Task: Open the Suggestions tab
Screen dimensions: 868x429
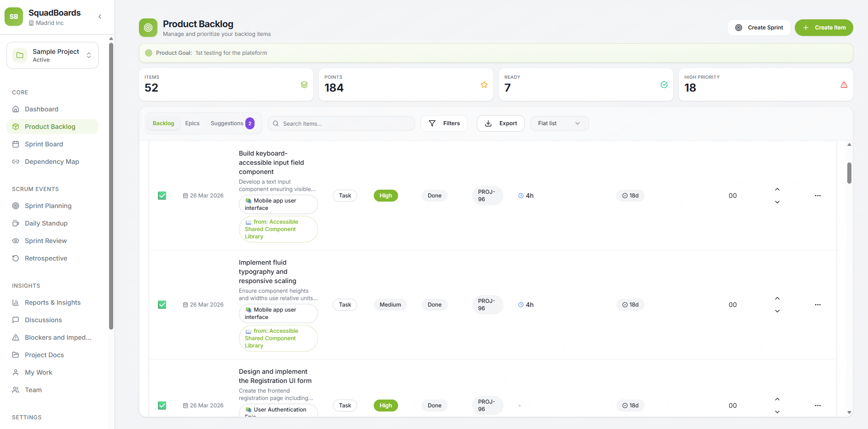Action: (227, 123)
